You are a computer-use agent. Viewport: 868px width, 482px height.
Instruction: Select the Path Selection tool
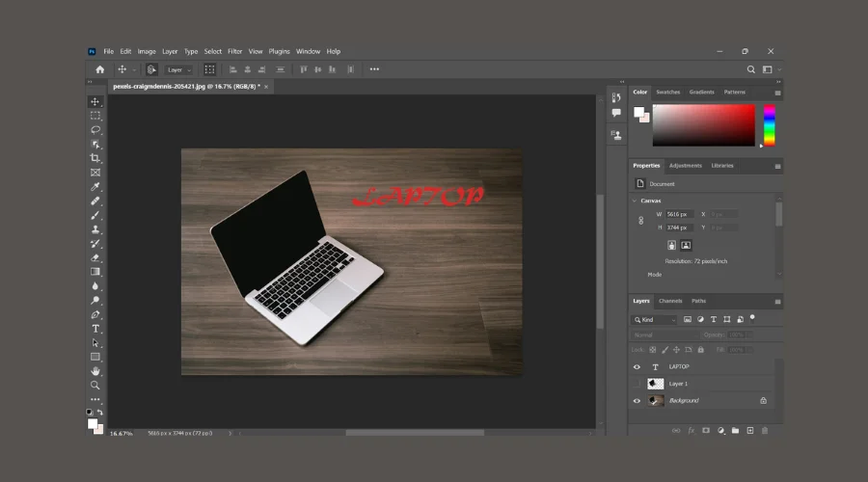[x=95, y=343]
